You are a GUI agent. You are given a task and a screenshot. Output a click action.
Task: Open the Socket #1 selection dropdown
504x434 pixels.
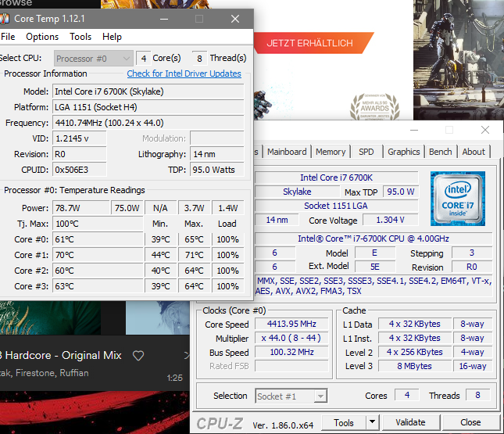point(291,396)
